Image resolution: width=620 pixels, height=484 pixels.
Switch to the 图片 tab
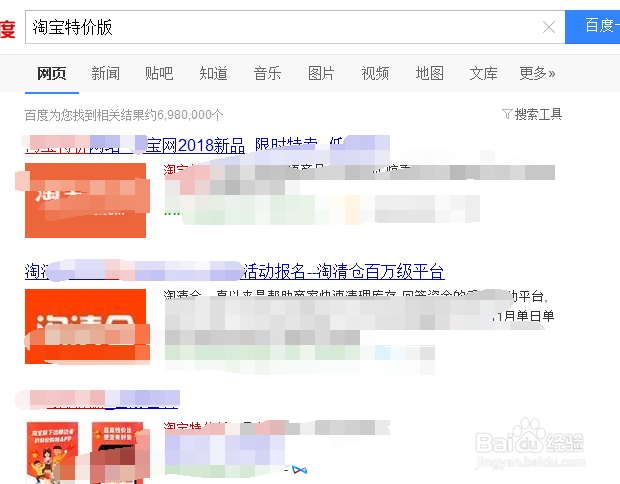point(321,74)
